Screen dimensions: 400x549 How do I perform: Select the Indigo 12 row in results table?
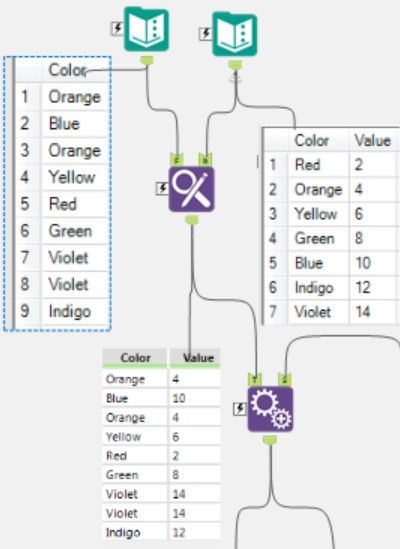click(x=161, y=533)
